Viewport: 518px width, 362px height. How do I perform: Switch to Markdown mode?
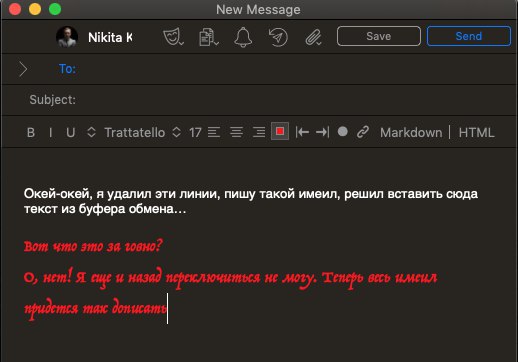pos(411,133)
